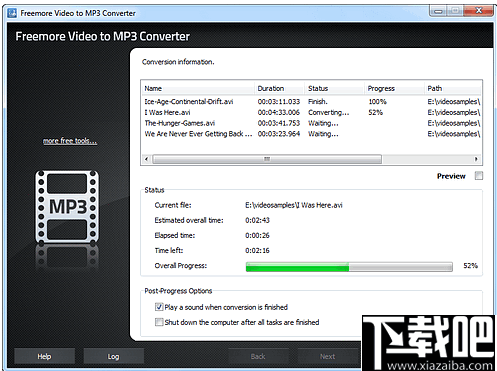Image resolution: width=497 pixels, height=371 pixels.
Task: Click the 100% progress cell
Action: pos(377,101)
